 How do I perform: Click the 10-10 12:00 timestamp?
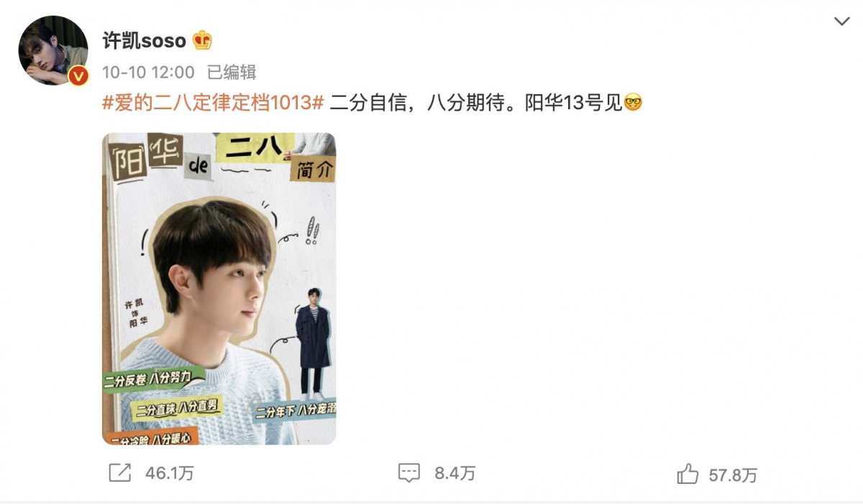[148, 72]
